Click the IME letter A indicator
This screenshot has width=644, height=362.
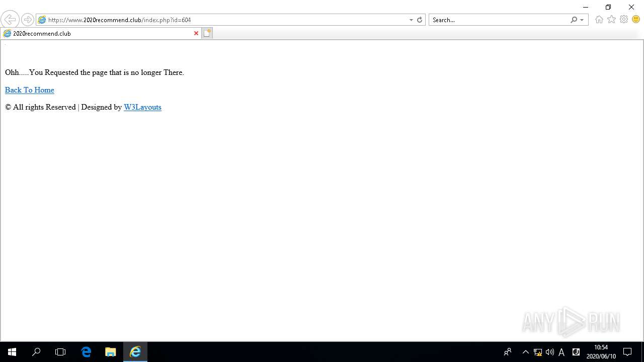(561, 352)
